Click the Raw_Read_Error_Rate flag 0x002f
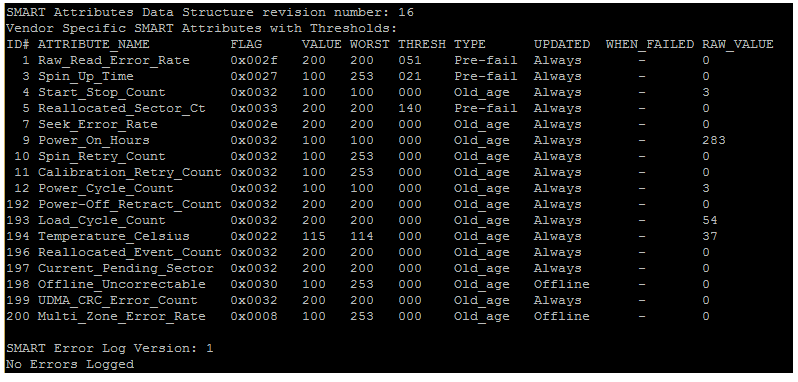798x382 pixels. [254, 61]
